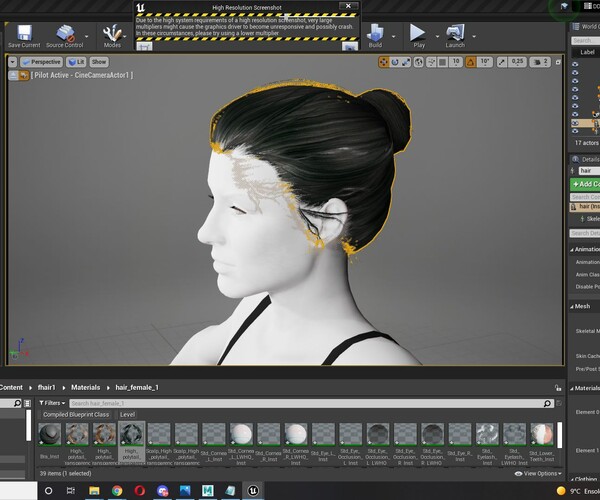The height and width of the screenshot is (500, 600).
Task: Click the tutorials graduation cap icon
Action: (x=564, y=6)
